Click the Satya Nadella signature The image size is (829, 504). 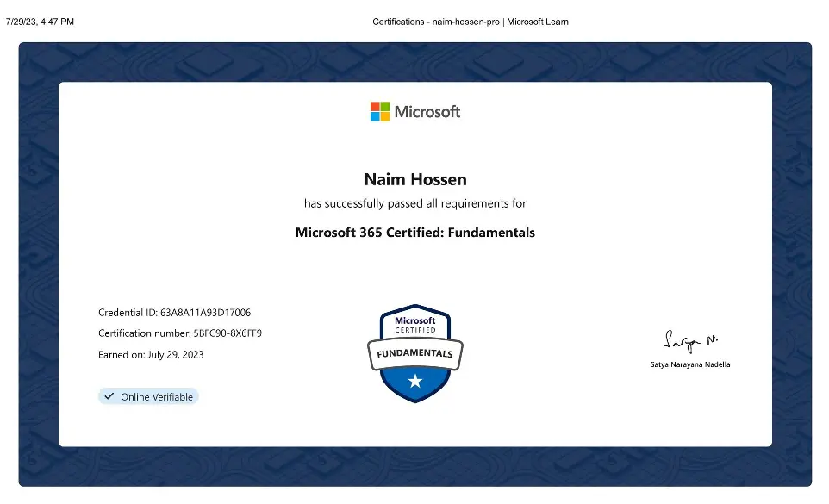[690, 341]
